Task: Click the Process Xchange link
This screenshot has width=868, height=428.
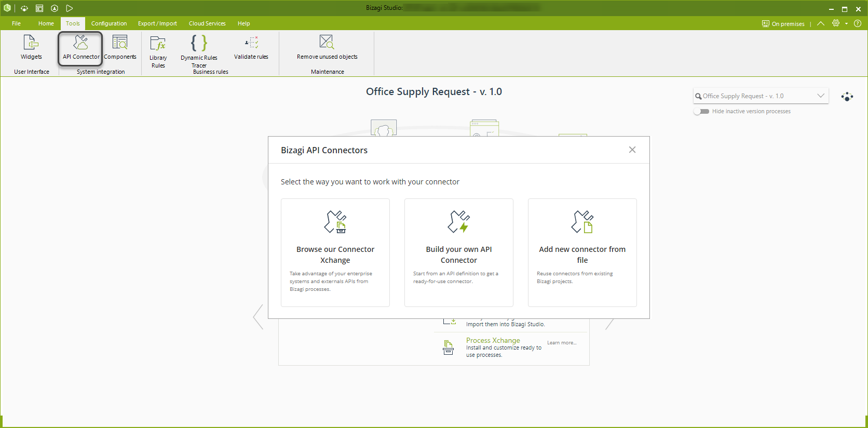Action: tap(493, 340)
